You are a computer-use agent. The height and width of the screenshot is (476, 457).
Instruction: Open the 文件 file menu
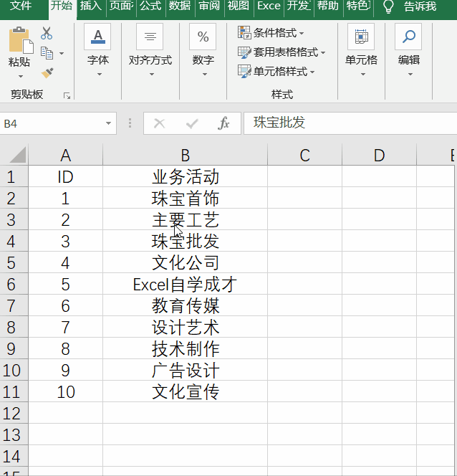tap(21, 6)
